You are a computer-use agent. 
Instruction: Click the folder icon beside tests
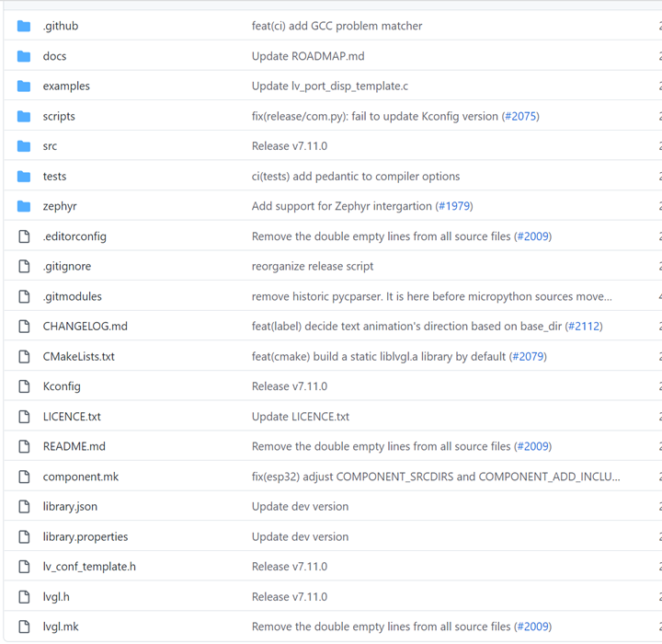pos(24,177)
